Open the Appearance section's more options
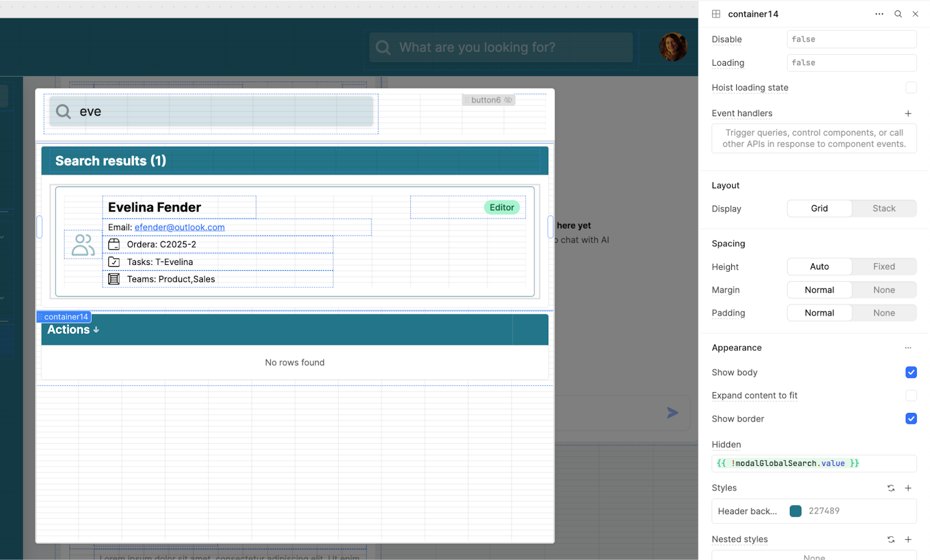The image size is (930, 560). point(908,348)
